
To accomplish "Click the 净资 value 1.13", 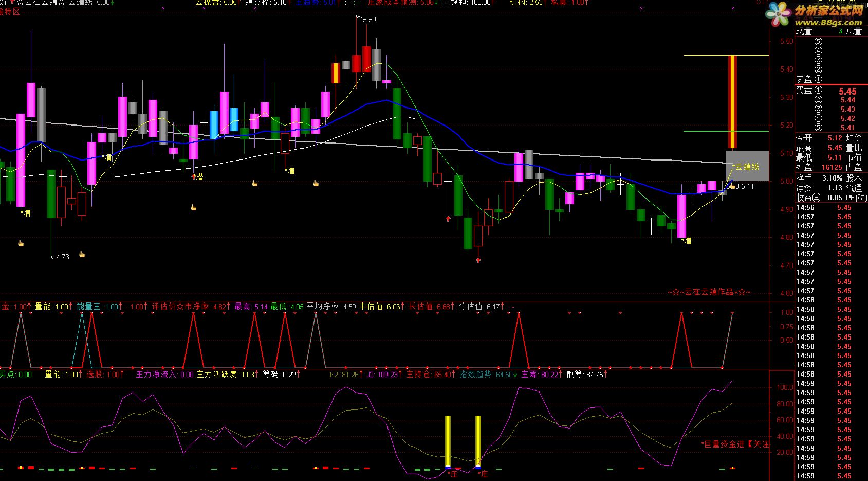I will click(835, 188).
